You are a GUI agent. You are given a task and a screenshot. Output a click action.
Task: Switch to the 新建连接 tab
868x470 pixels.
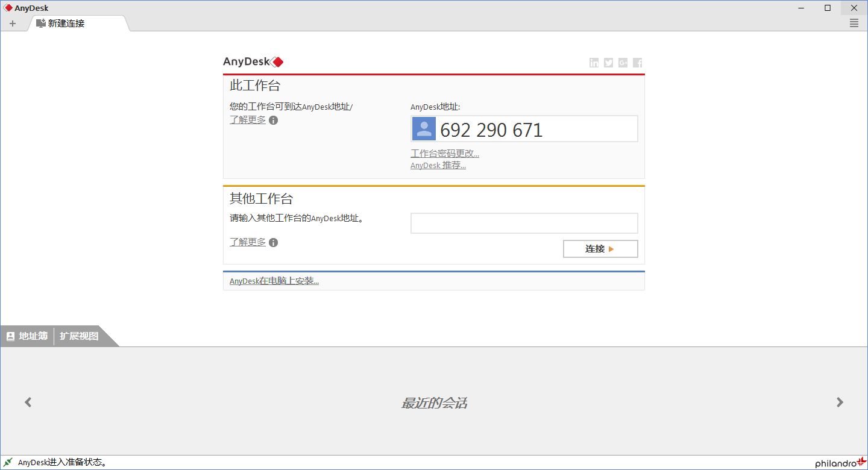click(77, 23)
